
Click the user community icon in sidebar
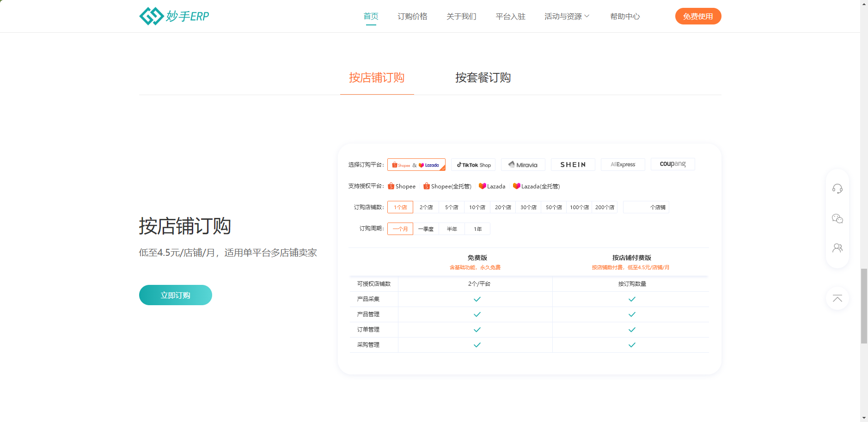click(837, 248)
